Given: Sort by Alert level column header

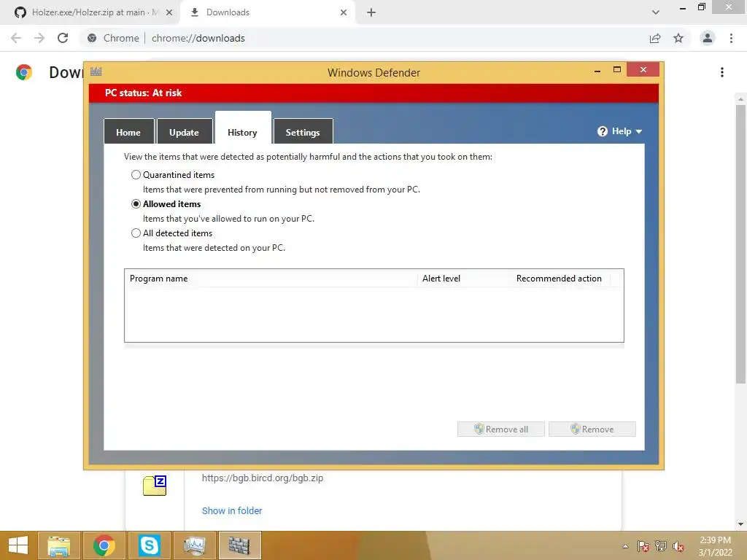Looking at the screenshot, I should pyautogui.click(x=465, y=279).
